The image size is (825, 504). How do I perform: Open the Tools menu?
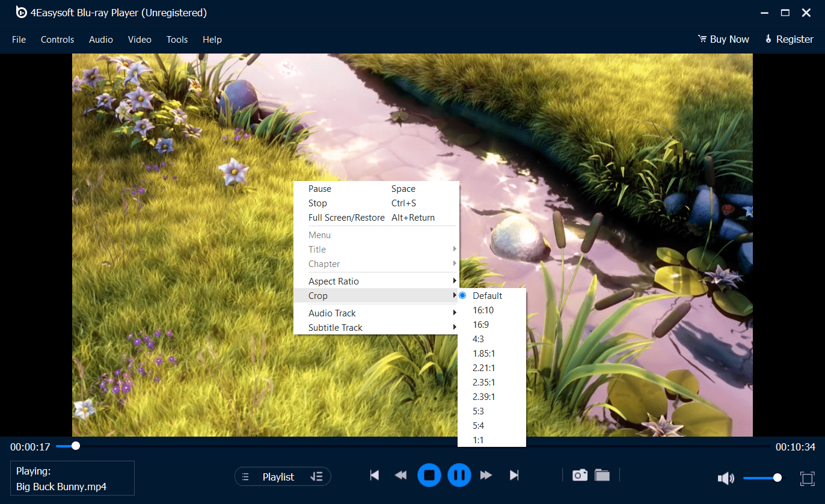click(177, 39)
